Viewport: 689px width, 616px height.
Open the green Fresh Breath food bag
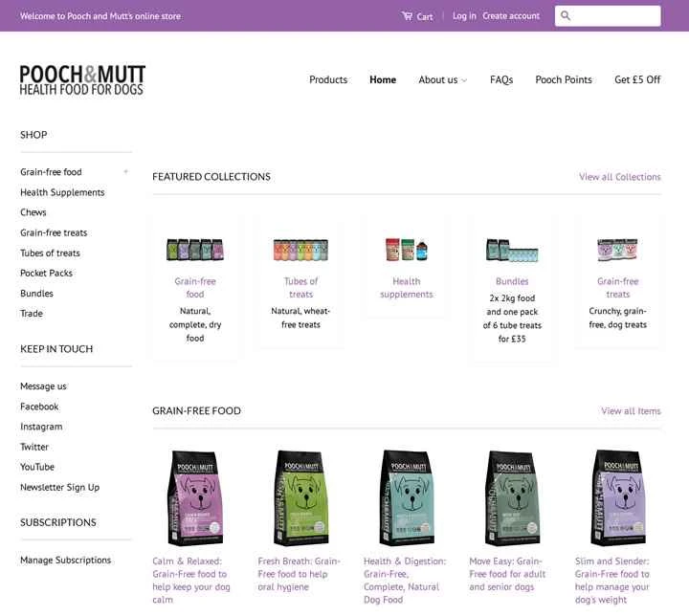[301, 497]
